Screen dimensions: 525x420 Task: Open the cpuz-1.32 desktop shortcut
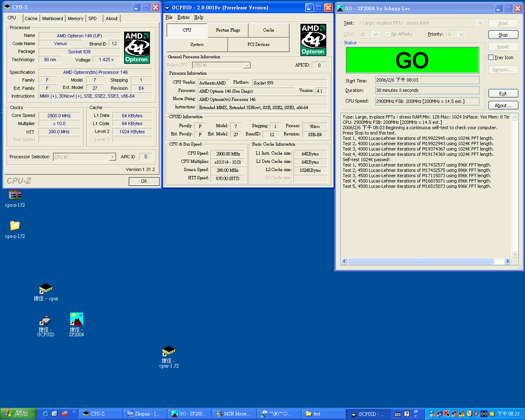(x=169, y=351)
